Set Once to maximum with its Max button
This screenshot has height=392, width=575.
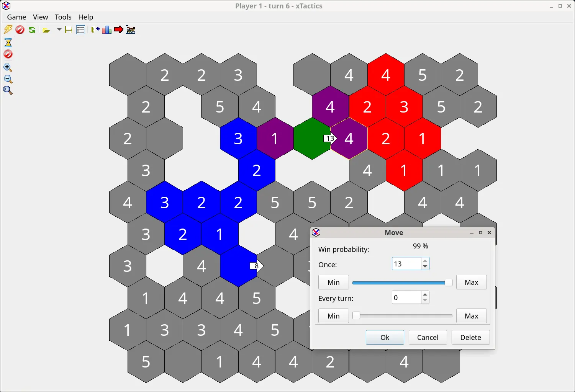471,282
